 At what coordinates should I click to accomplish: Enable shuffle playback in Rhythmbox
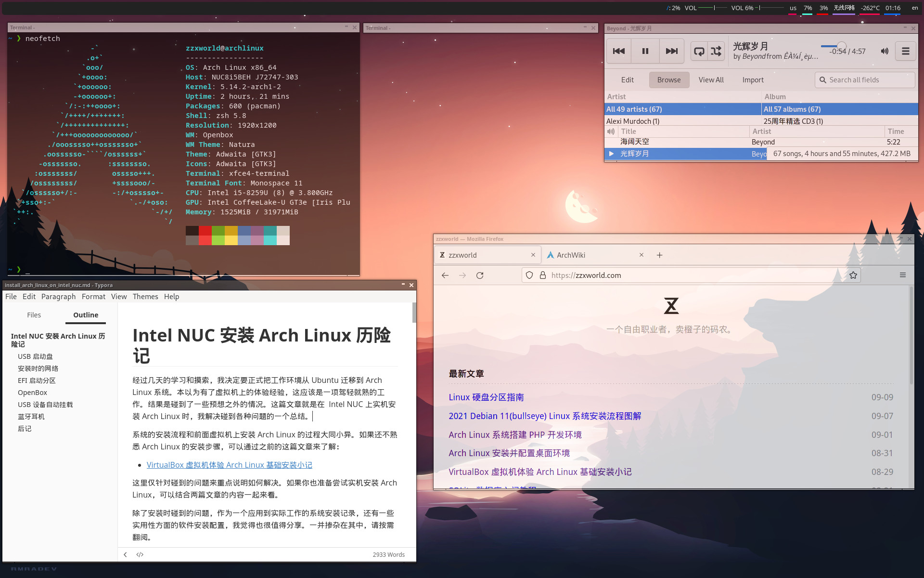(717, 51)
